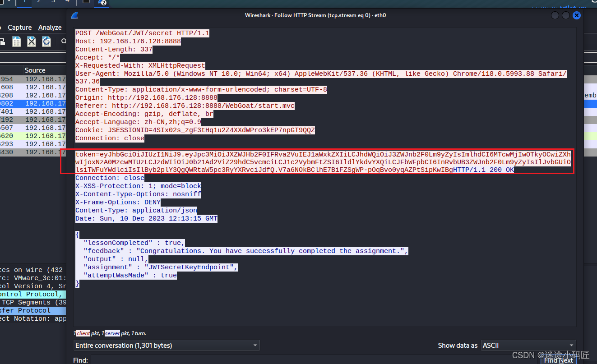Image resolution: width=597 pixels, height=364 pixels.
Task: Click the reload capture file toolbar icon
Action: point(46,42)
